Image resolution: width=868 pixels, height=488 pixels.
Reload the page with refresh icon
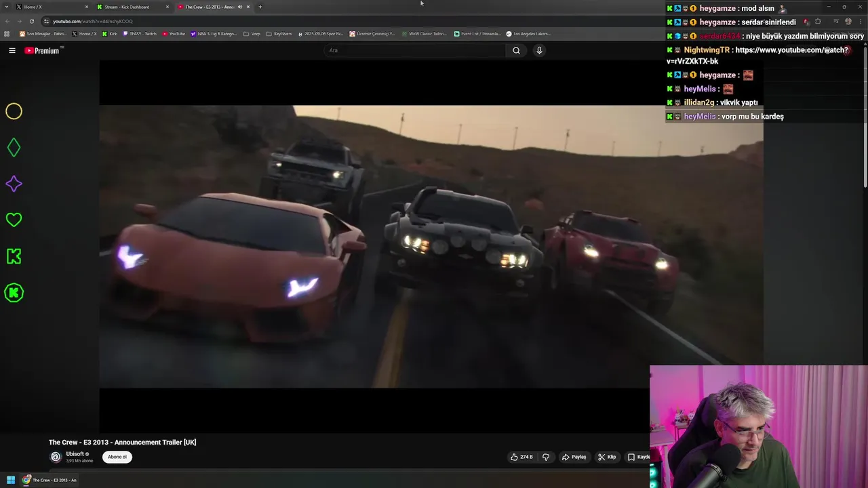pos(31,21)
